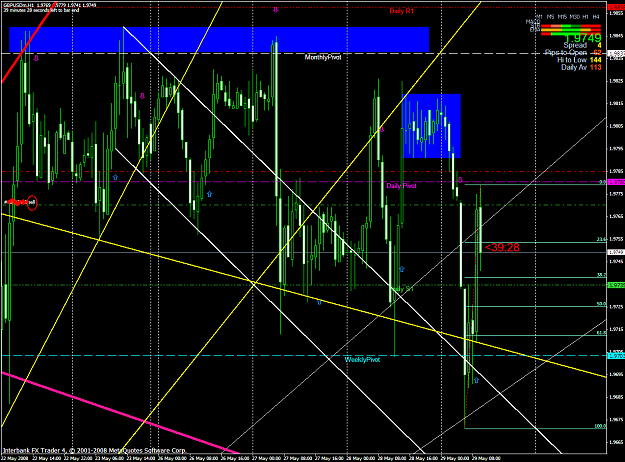625x462 pixels.
Task: Click the '27 May 16:00' time axis label
Action: click(x=329, y=458)
